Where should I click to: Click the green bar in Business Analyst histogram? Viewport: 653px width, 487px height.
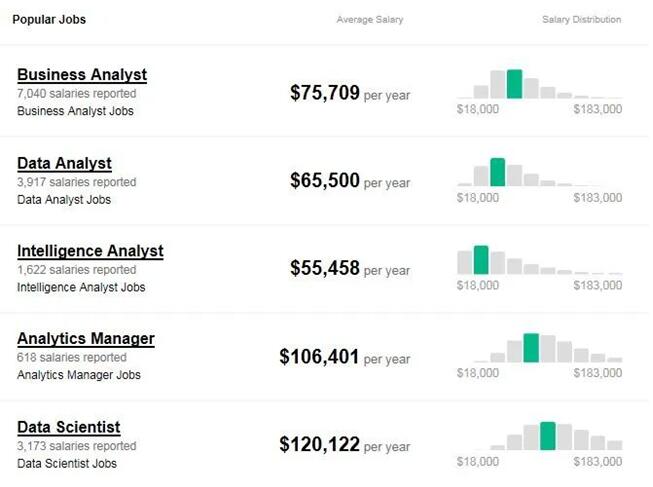click(x=514, y=84)
